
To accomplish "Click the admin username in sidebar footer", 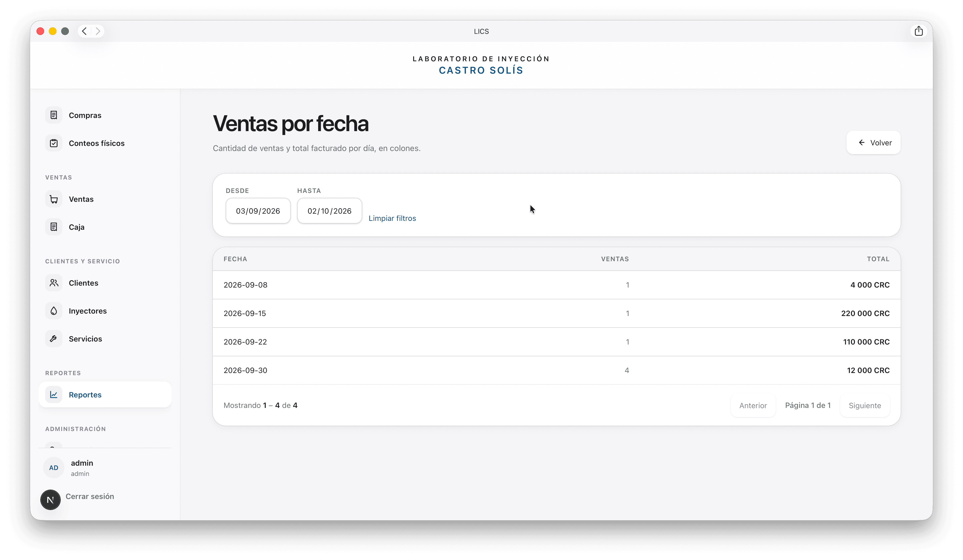I will (x=82, y=463).
